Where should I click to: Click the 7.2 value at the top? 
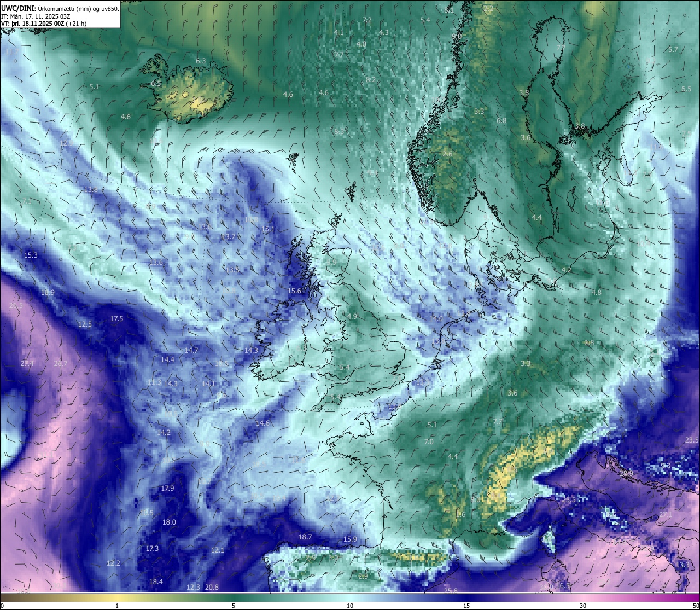pyautogui.click(x=367, y=20)
